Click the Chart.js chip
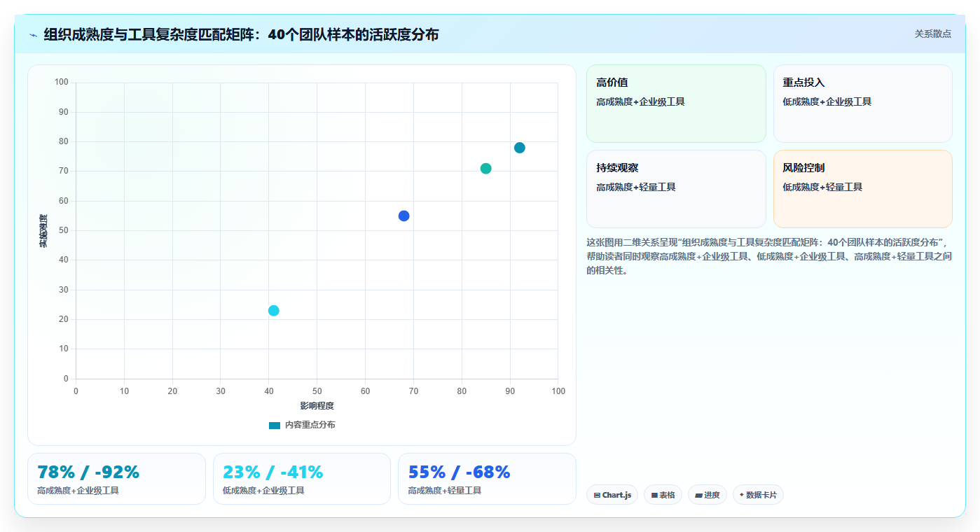980x532 pixels. [612, 495]
